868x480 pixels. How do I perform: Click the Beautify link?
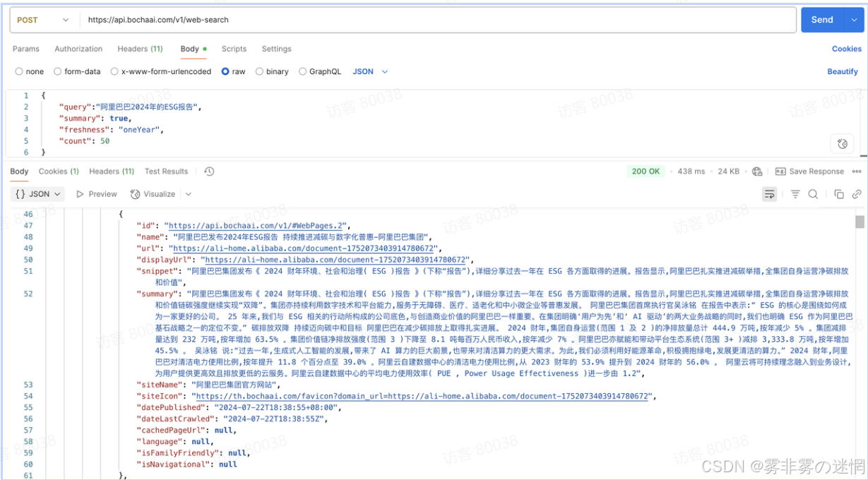[x=843, y=71]
